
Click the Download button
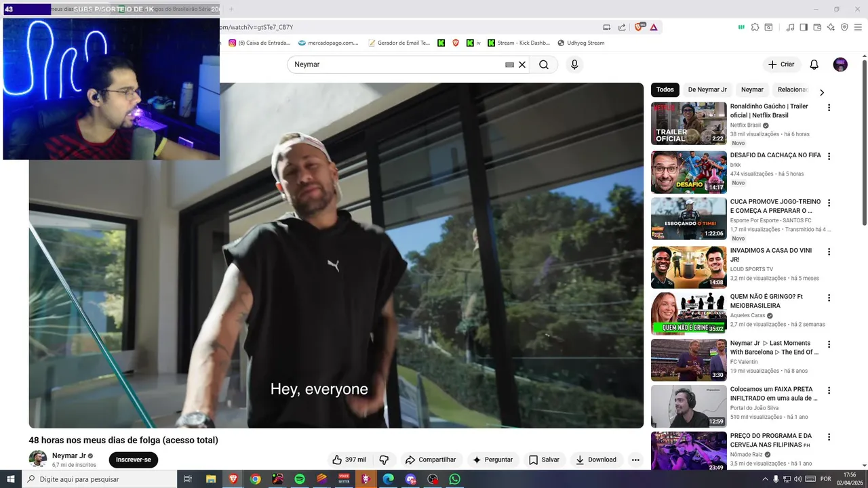tap(596, 460)
